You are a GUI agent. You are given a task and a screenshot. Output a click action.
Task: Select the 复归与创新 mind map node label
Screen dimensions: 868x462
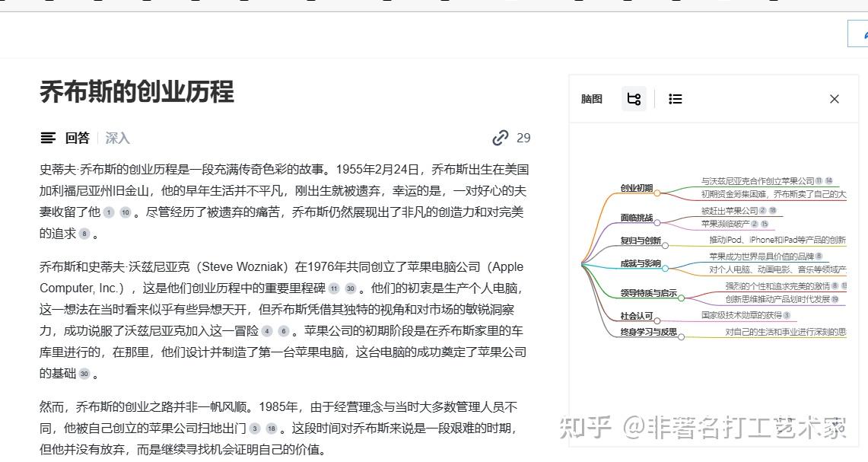[641, 241]
